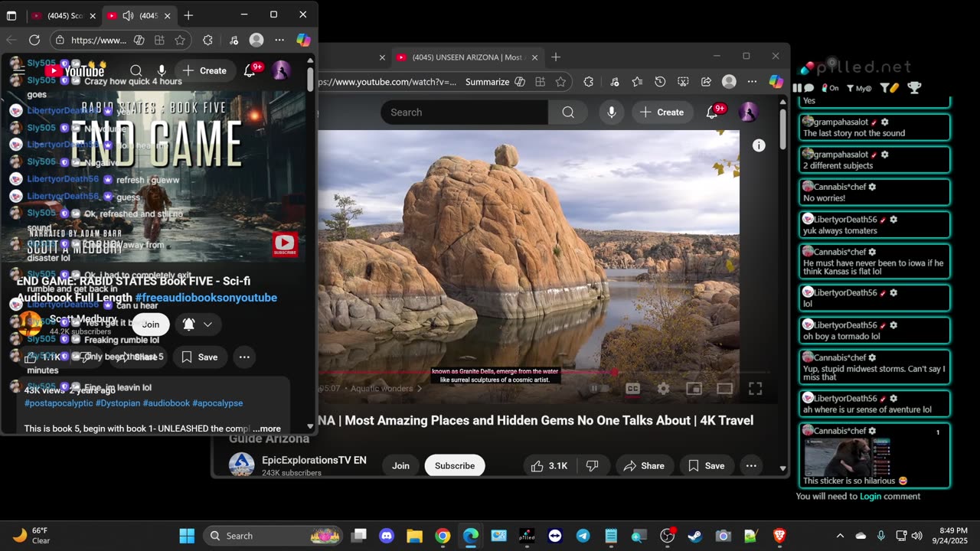Open Extensions puzzle icon in front Edge window
The width and height of the screenshot is (980, 551).
pyautogui.click(x=207, y=40)
